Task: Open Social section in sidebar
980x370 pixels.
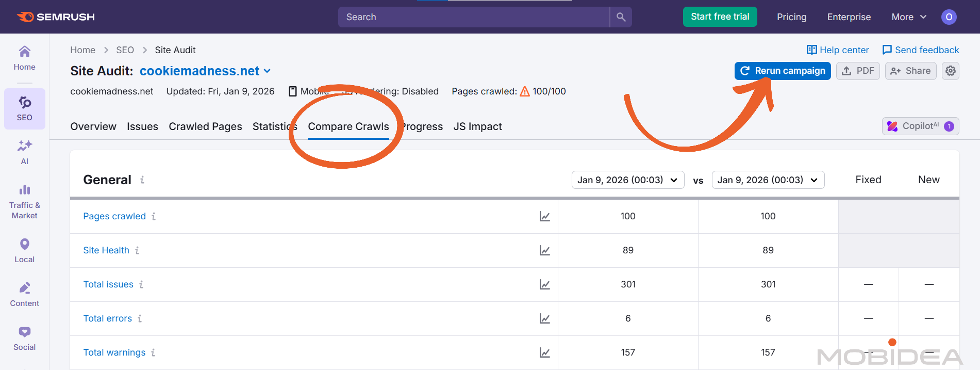Action: click(24, 339)
